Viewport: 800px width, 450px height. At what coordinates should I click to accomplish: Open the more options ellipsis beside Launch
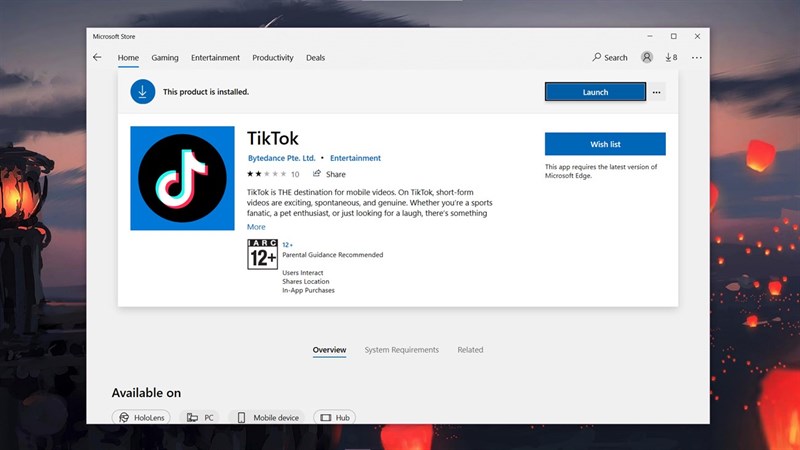(x=656, y=92)
